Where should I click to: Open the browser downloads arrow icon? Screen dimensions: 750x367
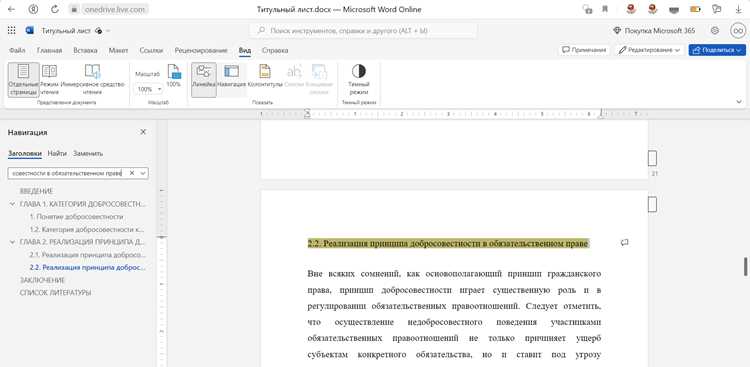point(739,9)
